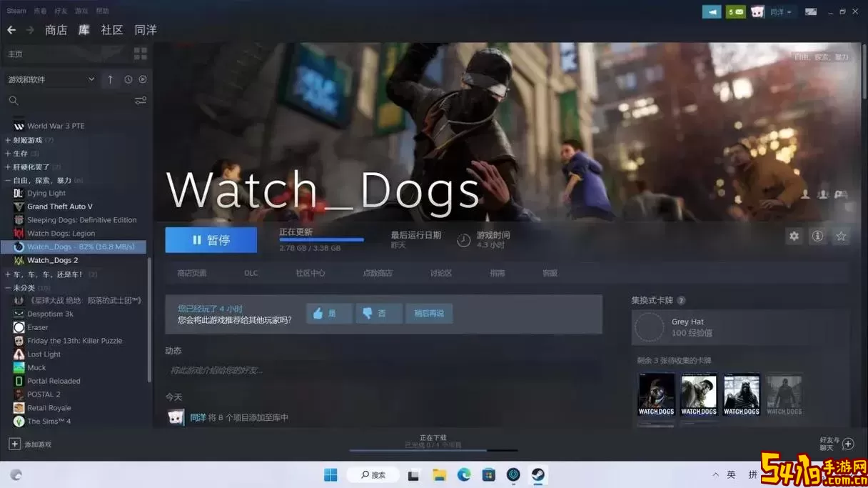Viewport: 868px width, 488px height.
Task: Show recent games clock filter
Action: pos(128,79)
